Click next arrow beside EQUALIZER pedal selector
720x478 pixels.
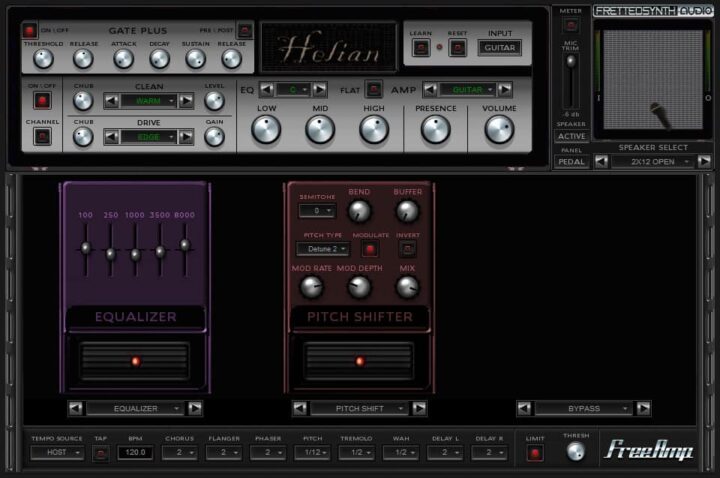pos(195,408)
